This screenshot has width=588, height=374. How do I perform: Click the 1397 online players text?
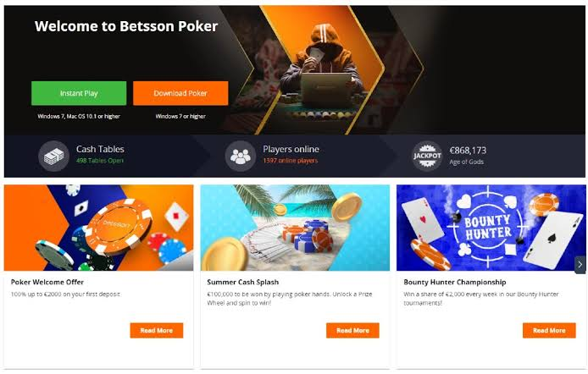point(291,161)
